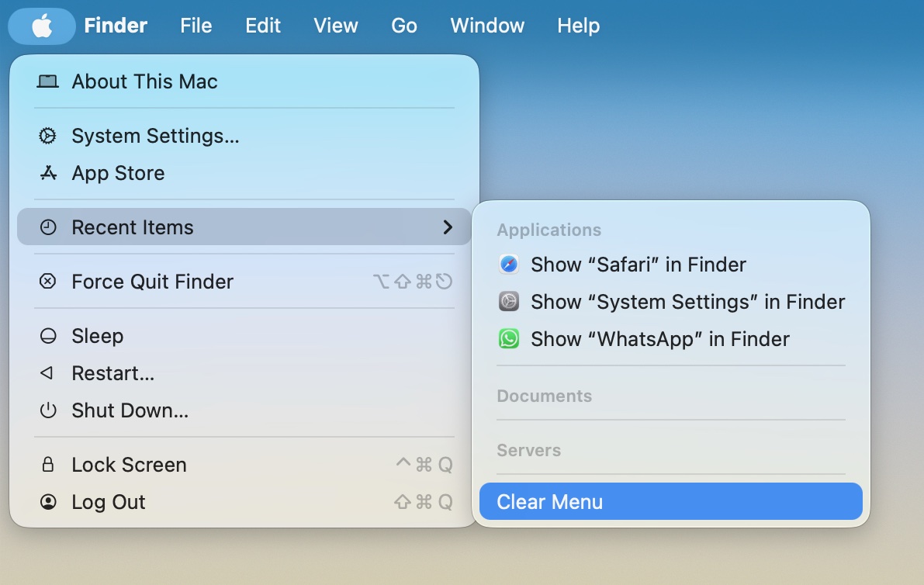The height and width of the screenshot is (585, 924).
Task: Open App Store from Apple menu
Action: point(244,173)
